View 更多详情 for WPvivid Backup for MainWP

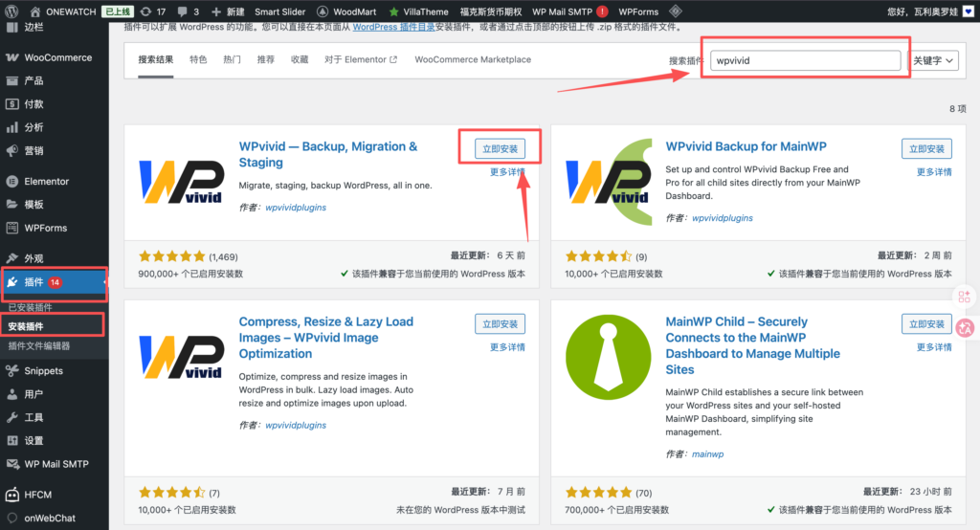[x=934, y=172]
